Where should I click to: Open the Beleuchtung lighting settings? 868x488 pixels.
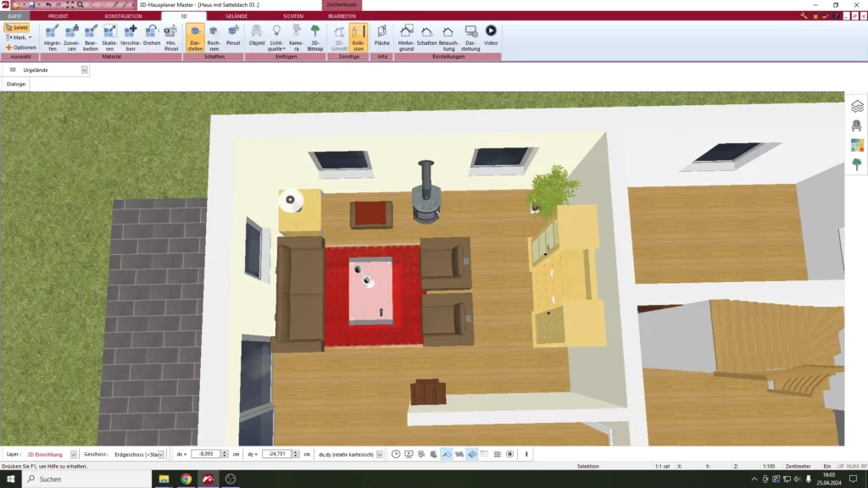pos(448,37)
